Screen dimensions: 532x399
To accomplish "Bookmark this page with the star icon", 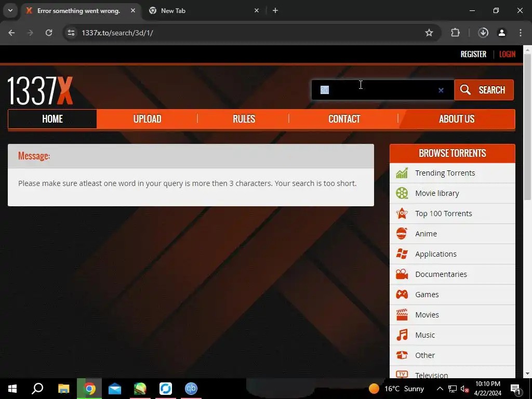I will tap(429, 33).
